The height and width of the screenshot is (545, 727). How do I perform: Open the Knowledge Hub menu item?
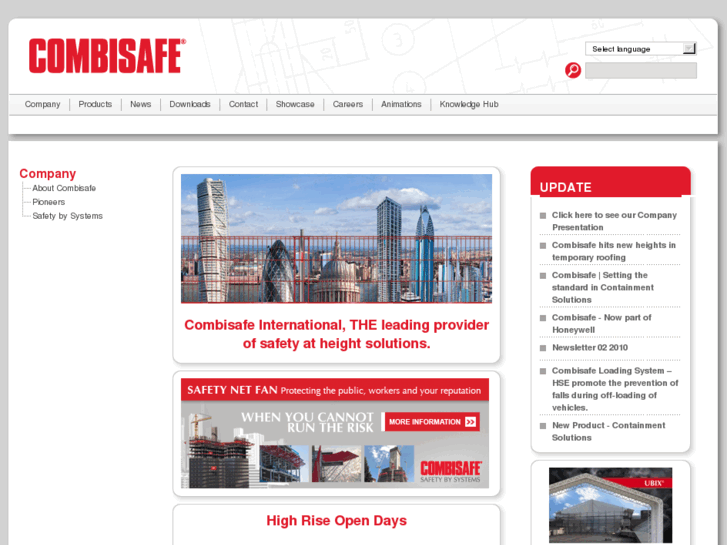point(469,104)
